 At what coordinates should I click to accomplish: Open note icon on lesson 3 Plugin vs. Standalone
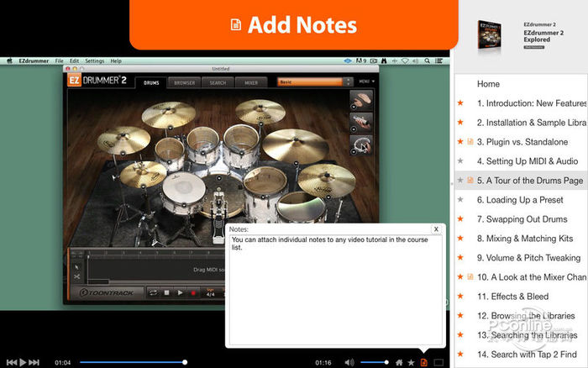click(470, 141)
